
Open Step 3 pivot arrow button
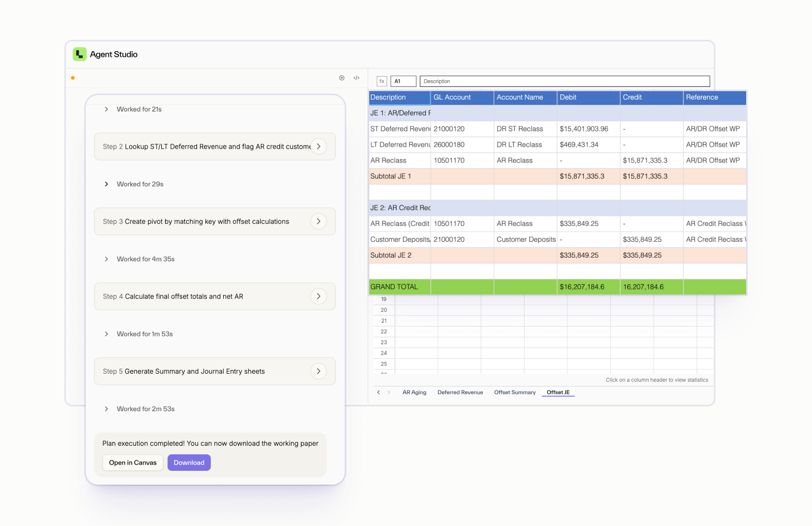tap(319, 221)
